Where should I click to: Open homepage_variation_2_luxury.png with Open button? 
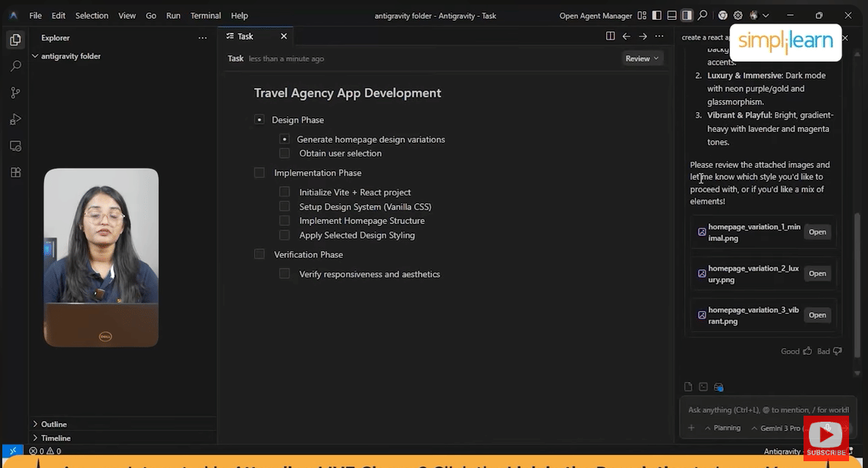point(817,274)
